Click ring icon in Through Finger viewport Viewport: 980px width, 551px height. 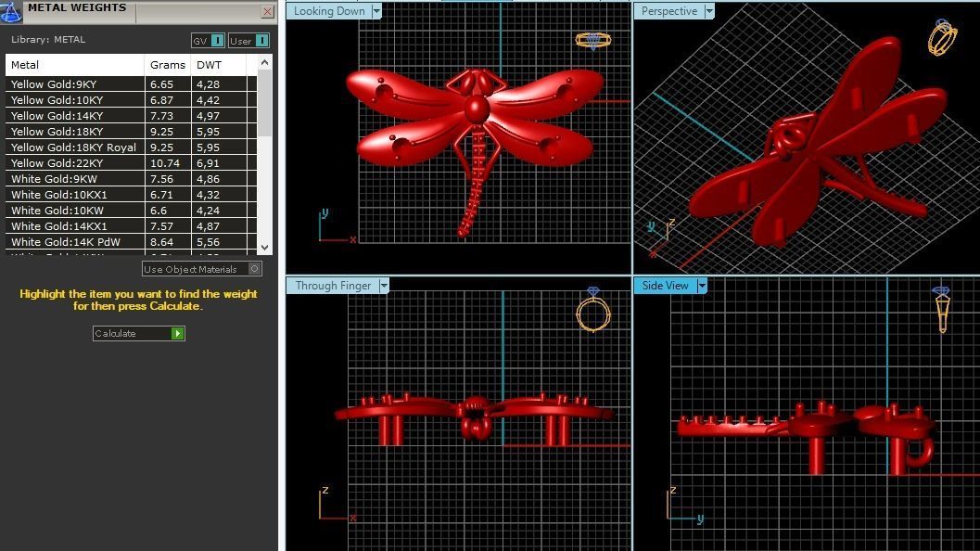(593, 310)
